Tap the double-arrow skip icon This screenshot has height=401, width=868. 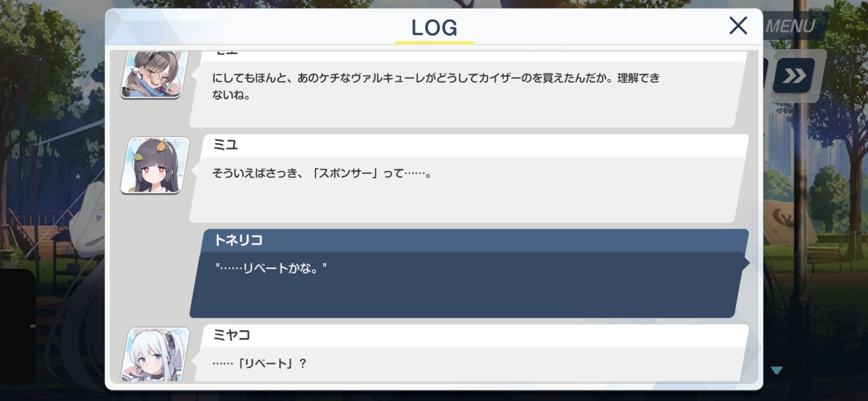tap(794, 75)
